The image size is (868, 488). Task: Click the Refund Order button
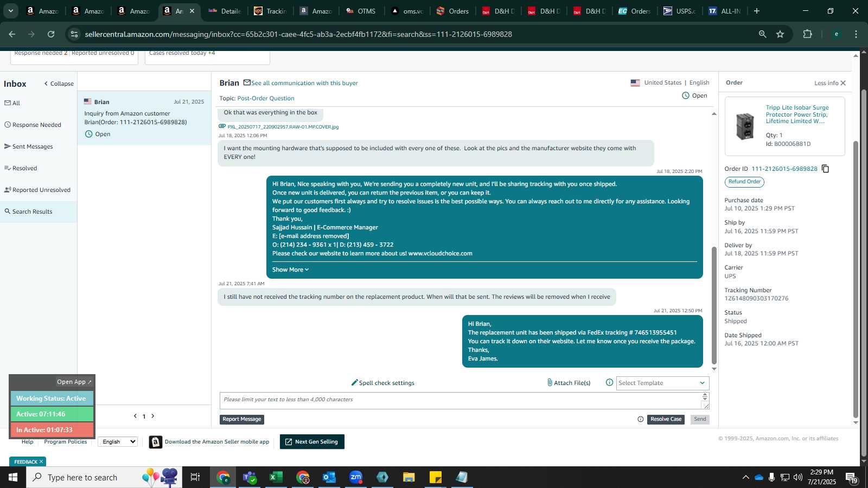(744, 182)
